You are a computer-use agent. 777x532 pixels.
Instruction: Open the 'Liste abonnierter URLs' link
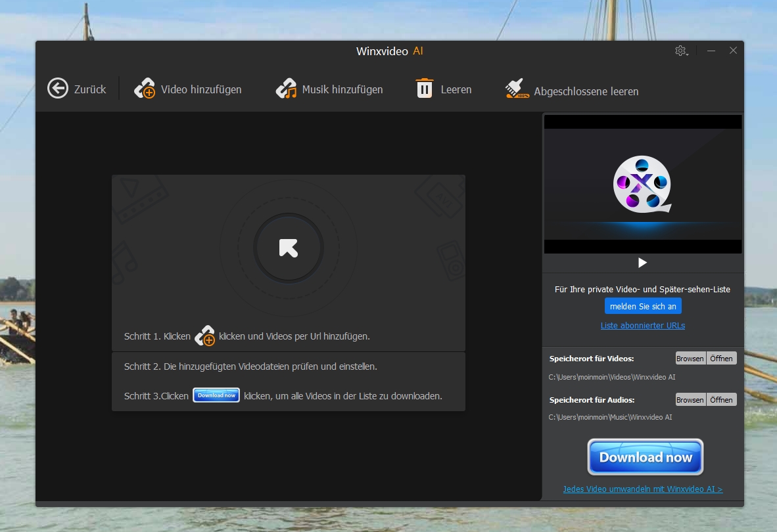click(643, 325)
